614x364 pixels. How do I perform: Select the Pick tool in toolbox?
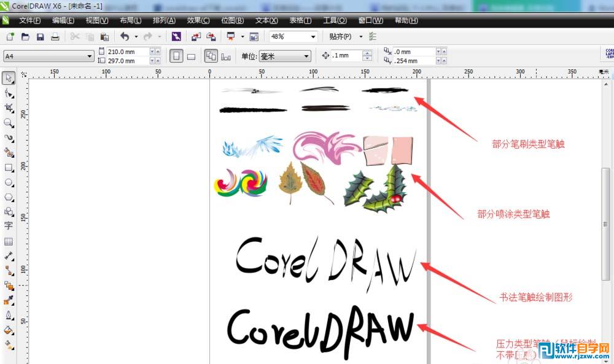(9, 78)
